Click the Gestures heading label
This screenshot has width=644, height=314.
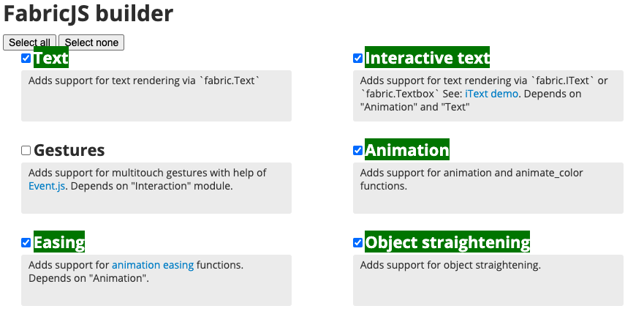point(69,150)
